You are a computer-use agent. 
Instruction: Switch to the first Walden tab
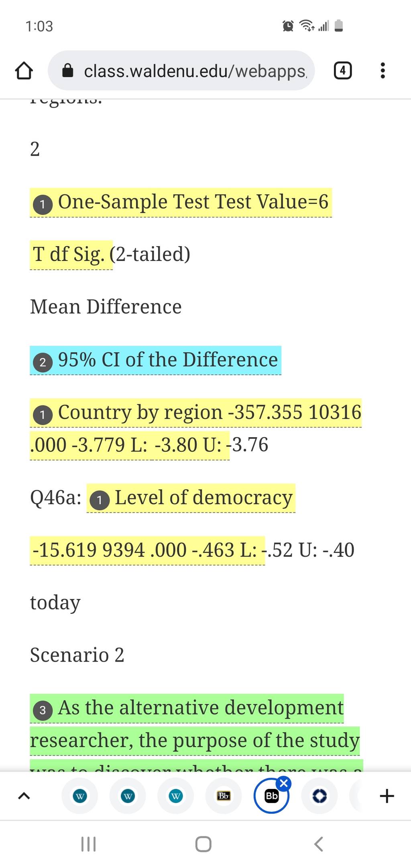80,796
